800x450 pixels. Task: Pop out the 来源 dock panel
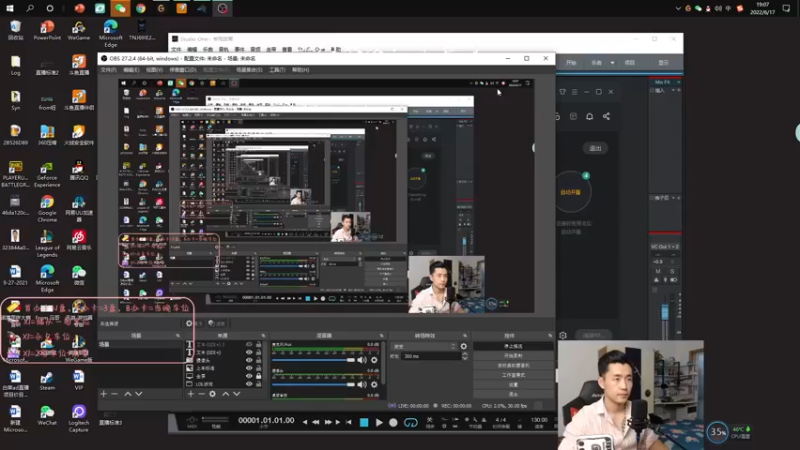click(263, 336)
